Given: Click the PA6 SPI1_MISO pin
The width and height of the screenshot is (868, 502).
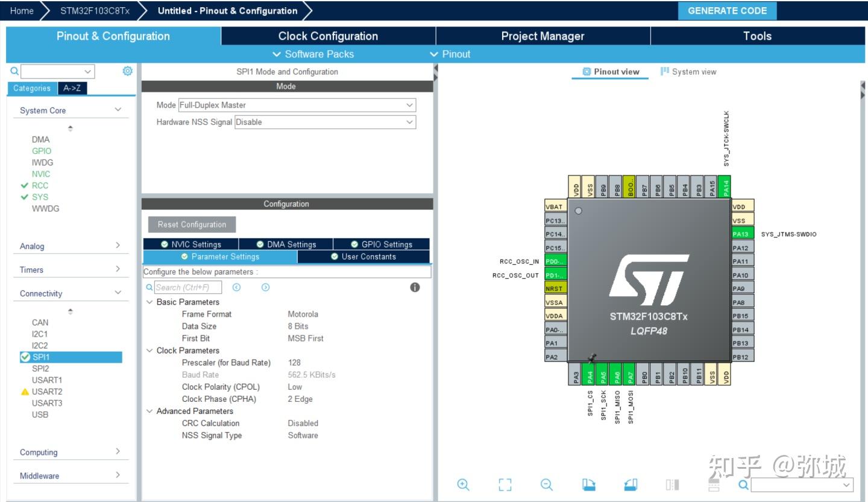Looking at the screenshot, I should pos(617,374).
